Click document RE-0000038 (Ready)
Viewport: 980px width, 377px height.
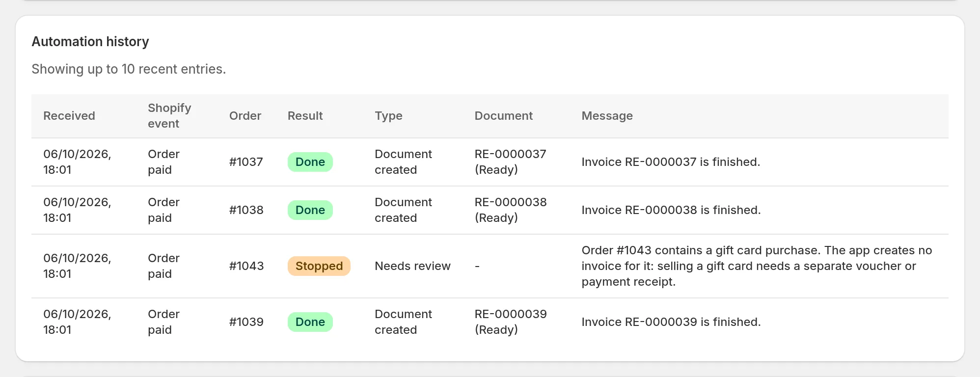click(511, 210)
